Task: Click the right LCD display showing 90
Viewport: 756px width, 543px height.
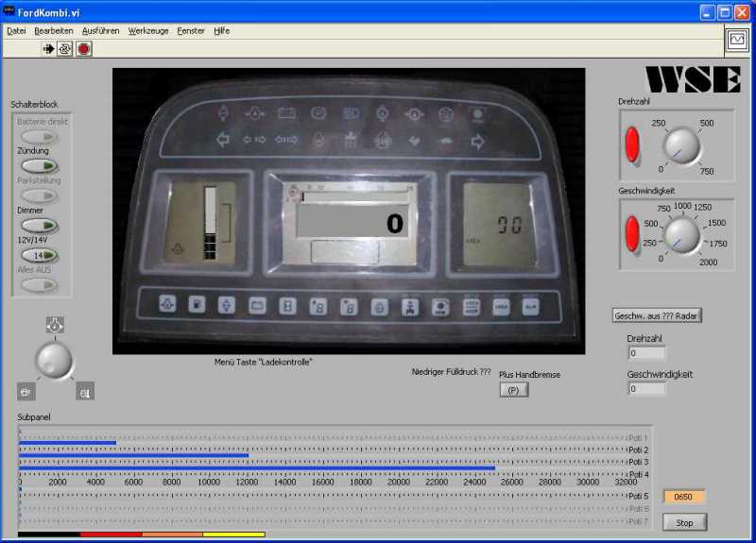Action: tap(499, 225)
